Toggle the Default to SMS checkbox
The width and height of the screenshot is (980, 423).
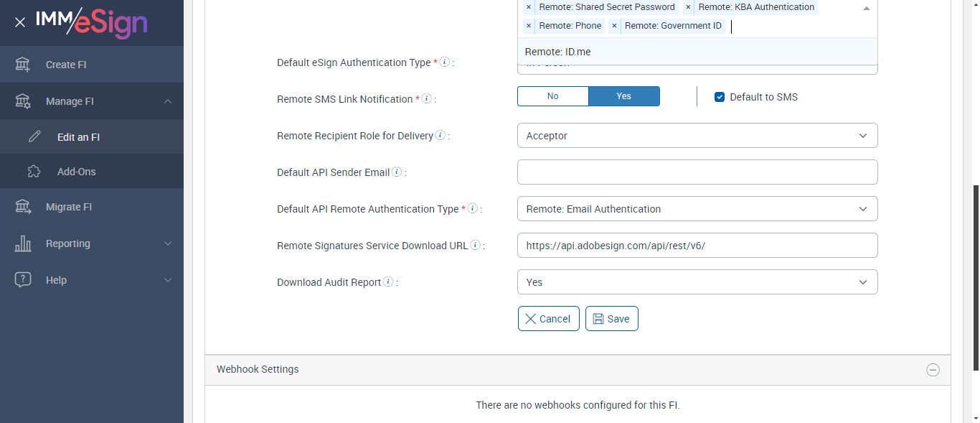[x=720, y=97]
